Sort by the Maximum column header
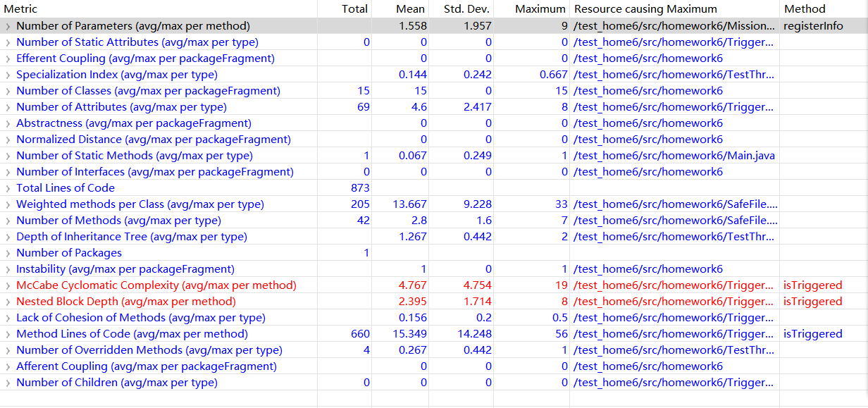 tap(540, 9)
